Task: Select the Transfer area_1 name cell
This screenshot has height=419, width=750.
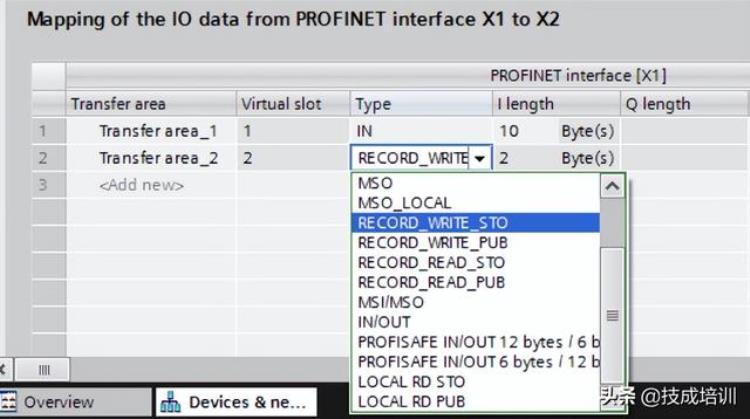Action: tap(151, 131)
